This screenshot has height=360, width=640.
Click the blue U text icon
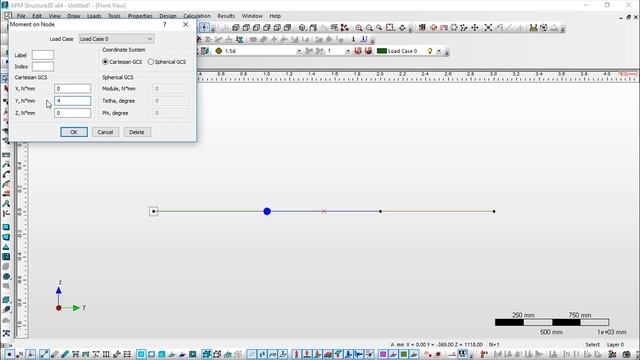tap(364, 39)
